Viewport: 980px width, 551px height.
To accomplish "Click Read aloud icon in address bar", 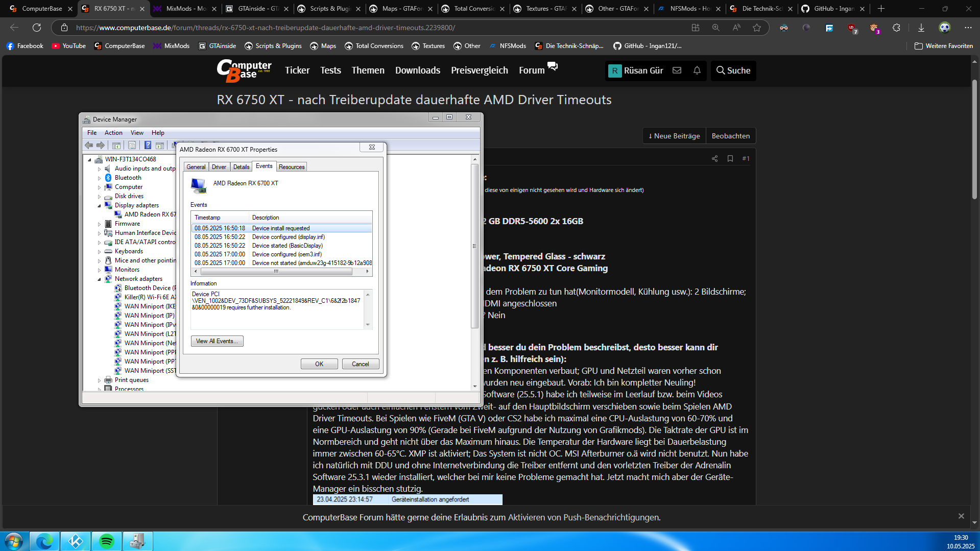I will point(736,28).
